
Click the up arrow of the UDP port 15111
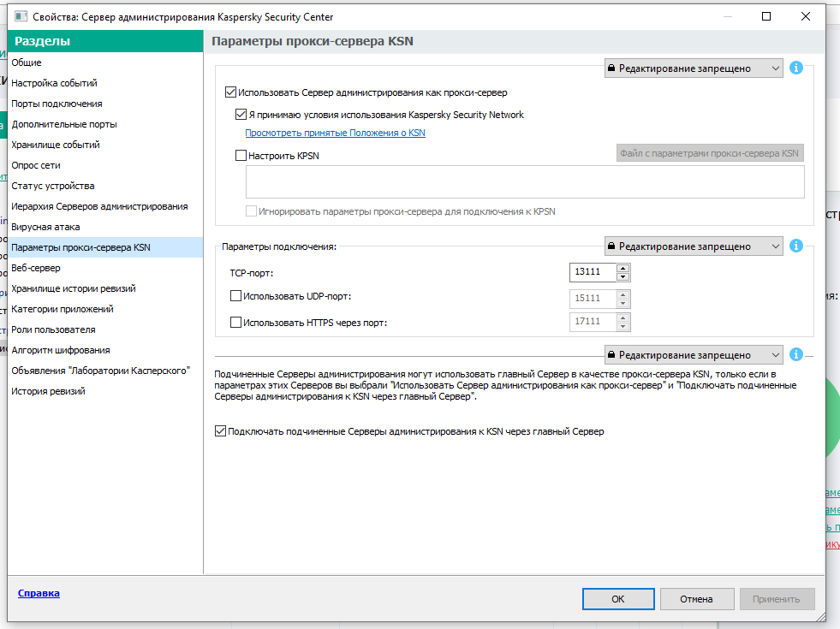[623, 294]
